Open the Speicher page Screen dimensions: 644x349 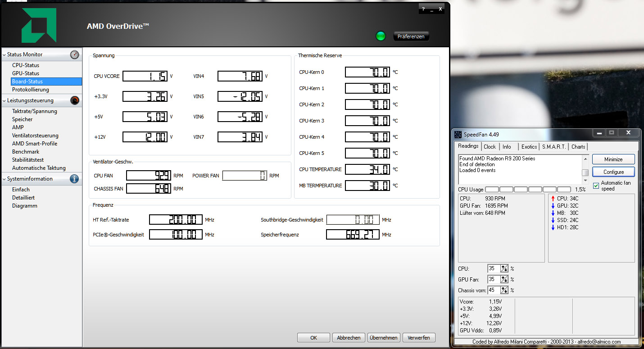[23, 119]
